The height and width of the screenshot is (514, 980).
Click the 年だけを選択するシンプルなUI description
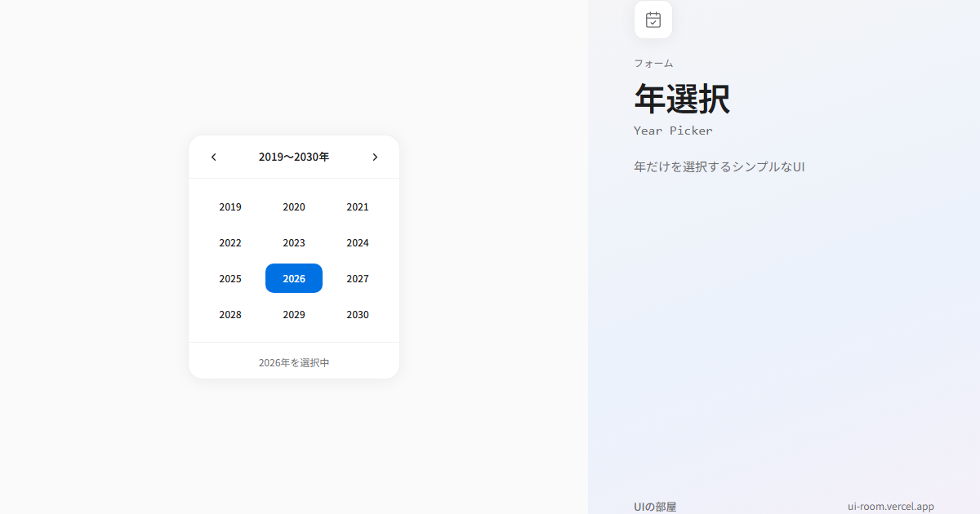pyautogui.click(x=719, y=167)
